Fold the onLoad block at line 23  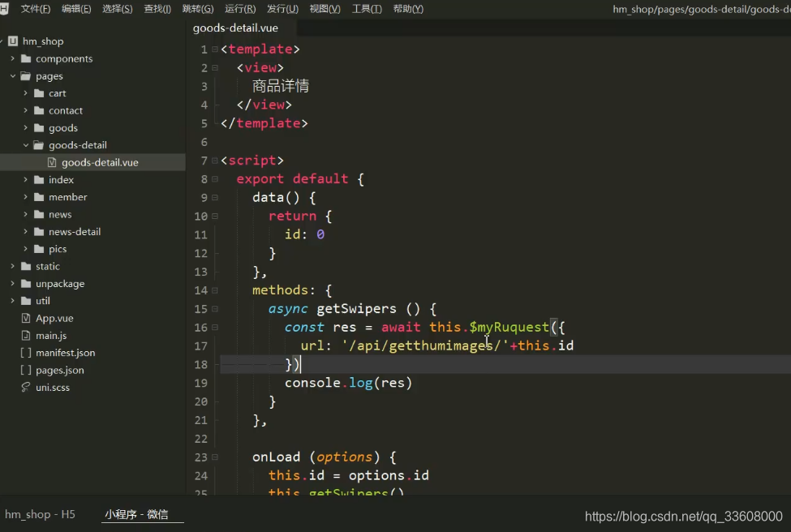(x=215, y=457)
